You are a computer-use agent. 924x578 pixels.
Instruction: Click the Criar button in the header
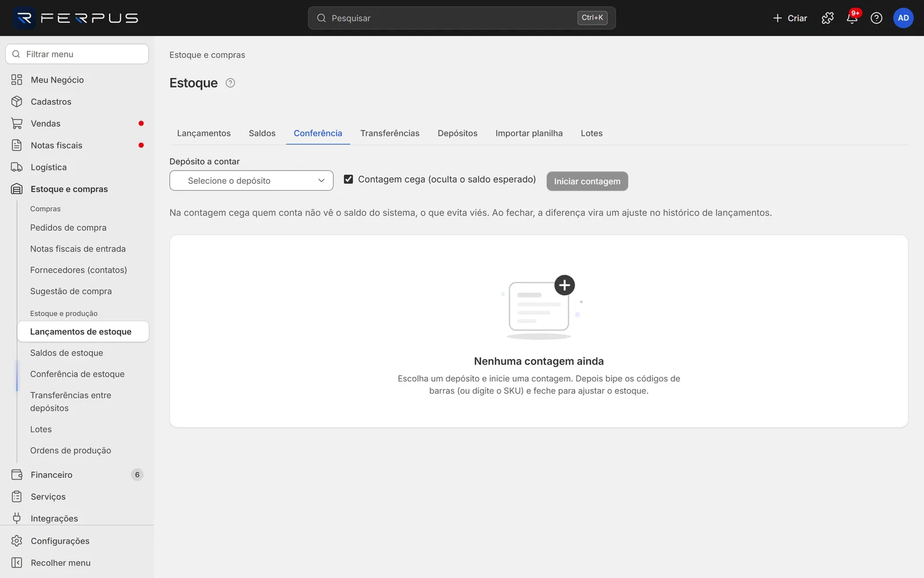(790, 18)
